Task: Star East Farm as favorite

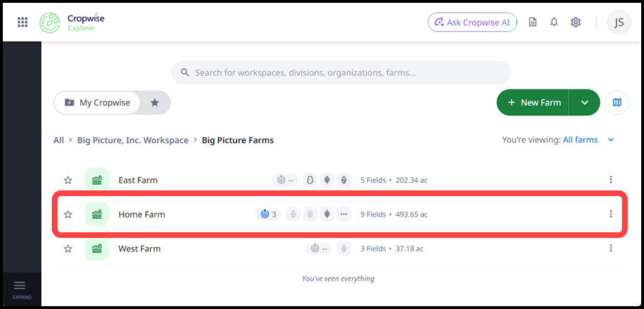Action: pyautogui.click(x=68, y=180)
